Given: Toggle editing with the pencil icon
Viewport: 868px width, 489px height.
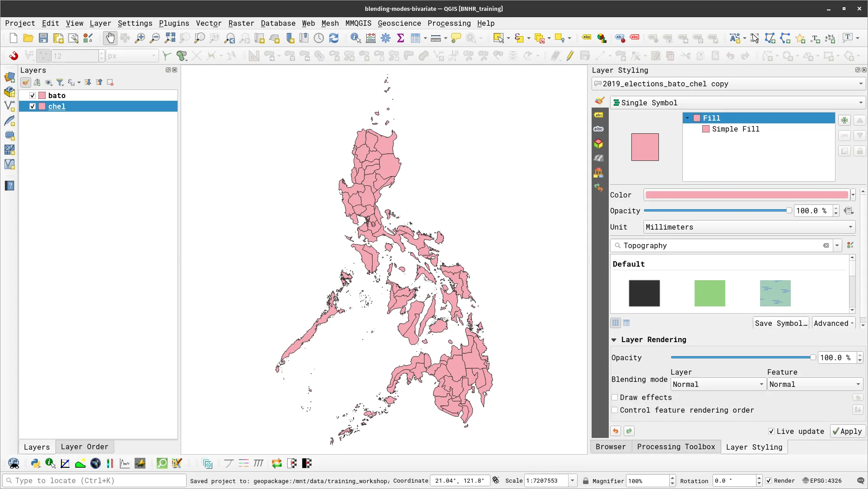Looking at the screenshot, I should 569,56.
